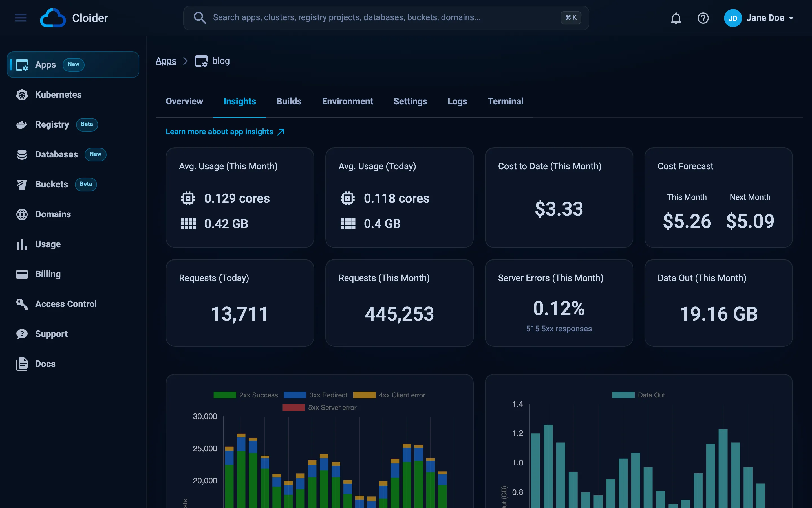Go to the Settings tab
The image size is (812, 508).
410,102
